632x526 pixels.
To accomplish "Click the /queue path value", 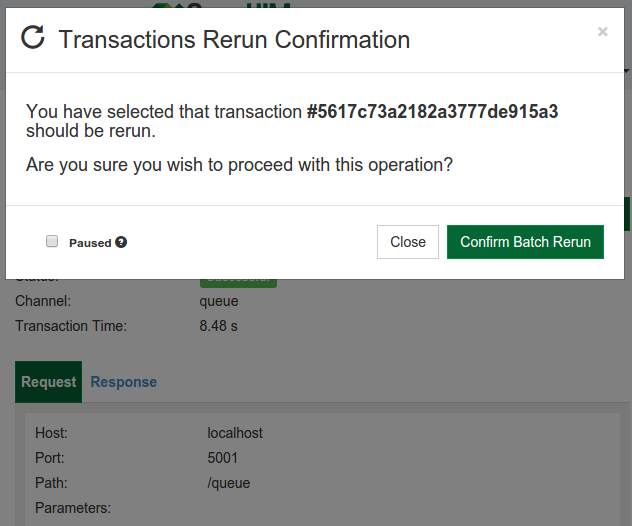I will coord(229,483).
